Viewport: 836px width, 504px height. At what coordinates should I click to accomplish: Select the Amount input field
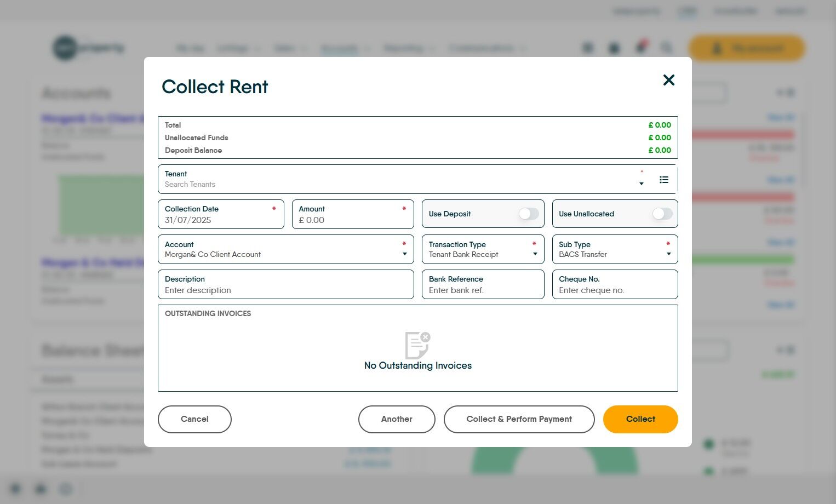click(x=353, y=214)
